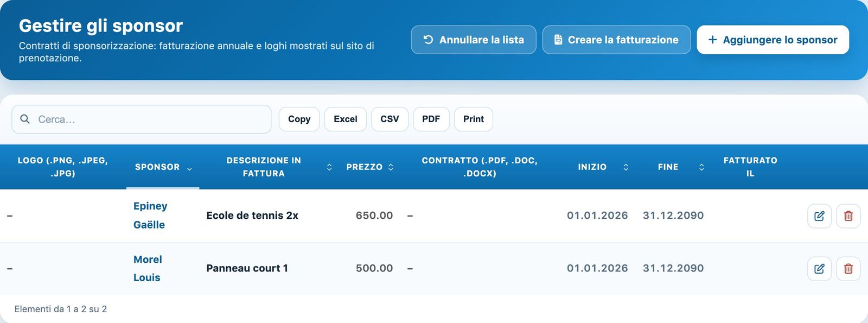Select the text Ecole de tennis 2x
This screenshot has width=868, height=323.
[252, 216]
